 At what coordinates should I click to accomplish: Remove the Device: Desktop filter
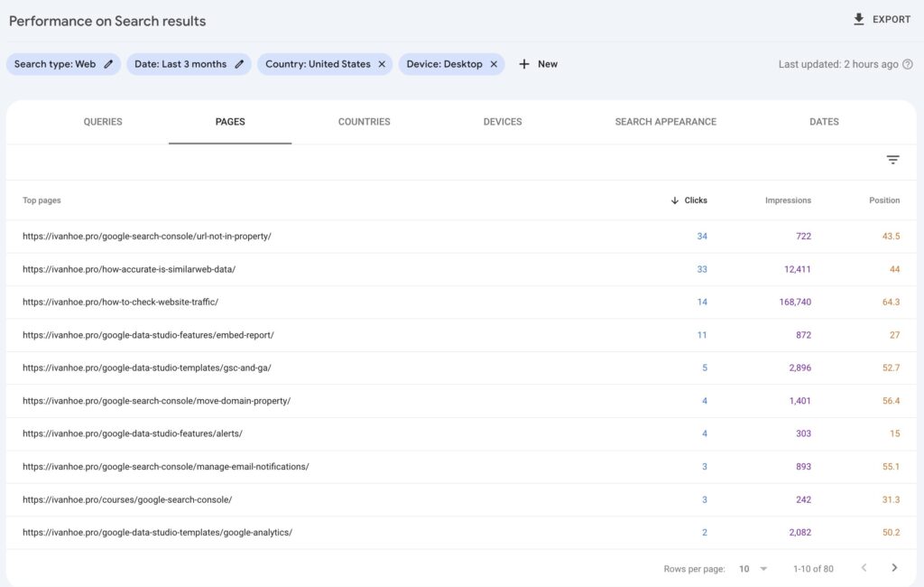tap(494, 64)
